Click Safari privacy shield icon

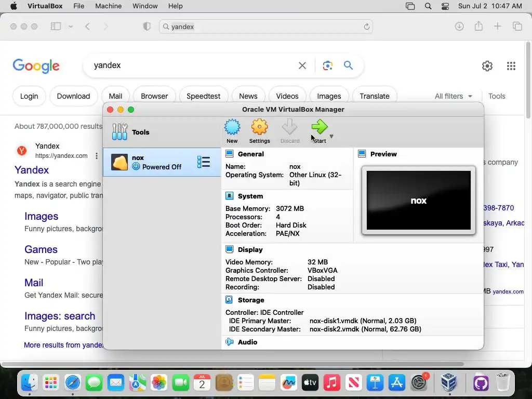tap(147, 26)
